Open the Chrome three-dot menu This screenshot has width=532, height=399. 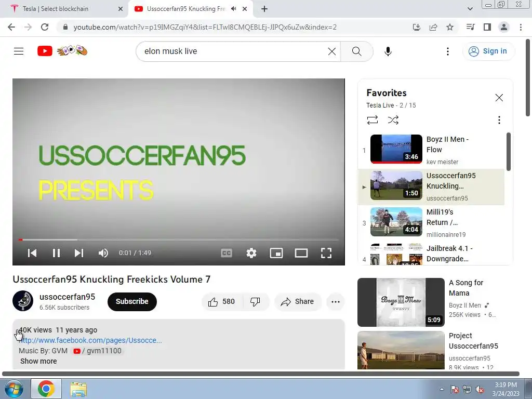(521, 27)
